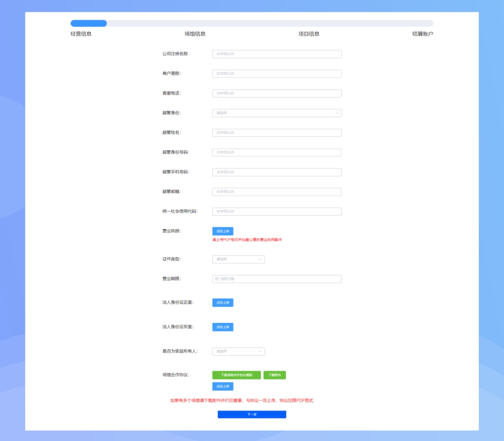Open the 证件类型 dropdown
The image size is (504, 441).
click(x=238, y=259)
